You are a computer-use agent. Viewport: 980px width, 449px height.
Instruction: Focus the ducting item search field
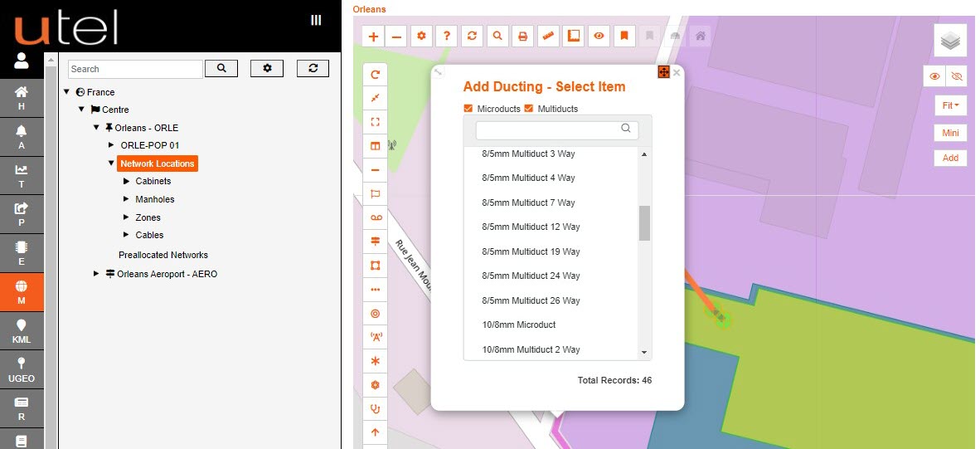click(x=557, y=130)
